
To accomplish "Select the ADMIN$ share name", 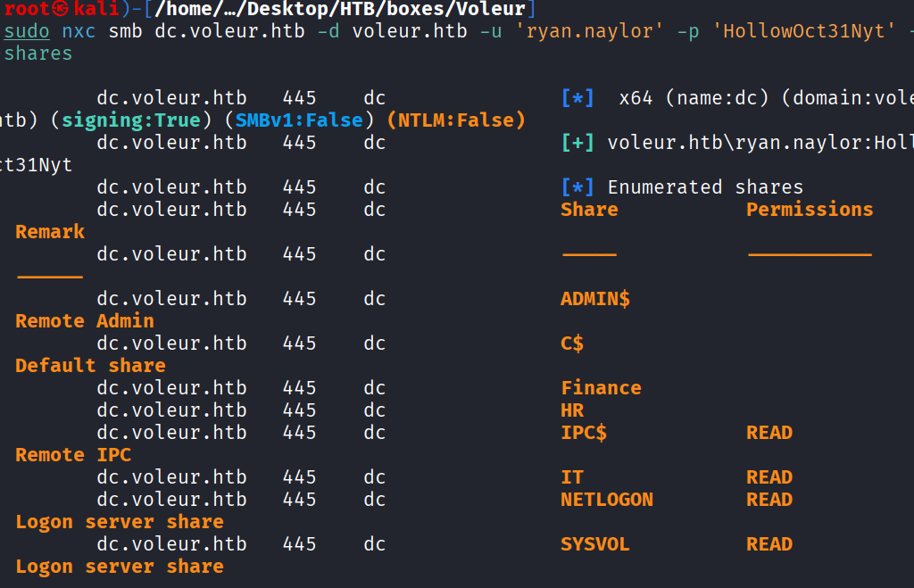I will (x=595, y=299).
